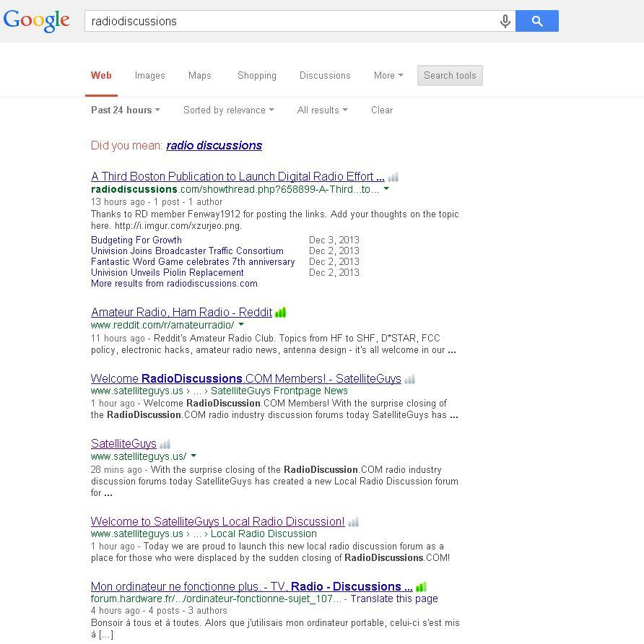644x644 pixels.
Task: Click SatelliteGuys Frontpage News breadcrumb
Action: 279,391
